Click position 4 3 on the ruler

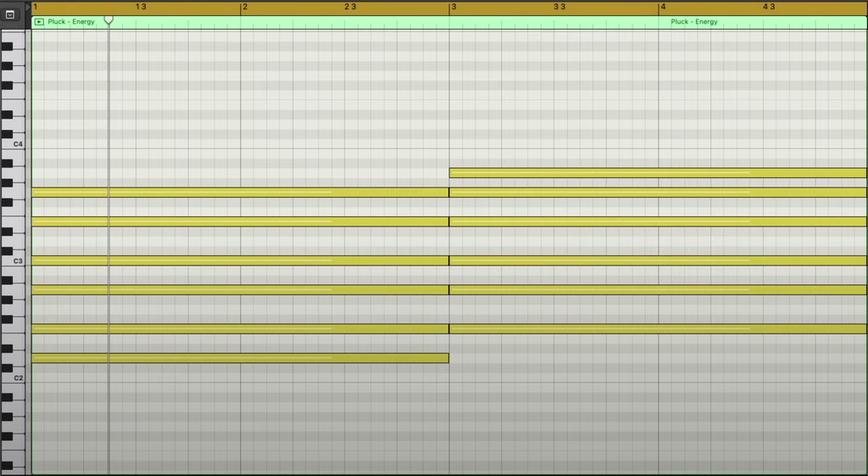pyautogui.click(x=769, y=7)
